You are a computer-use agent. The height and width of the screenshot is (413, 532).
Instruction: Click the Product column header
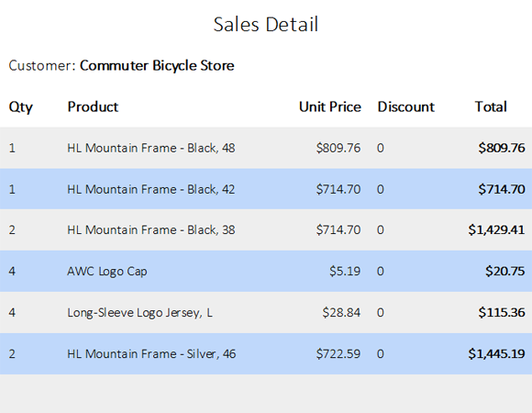point(93,106)
